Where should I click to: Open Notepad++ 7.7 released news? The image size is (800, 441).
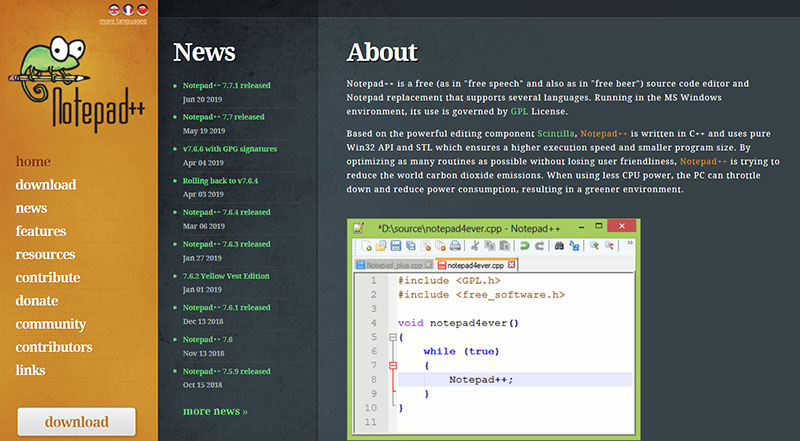223,117
